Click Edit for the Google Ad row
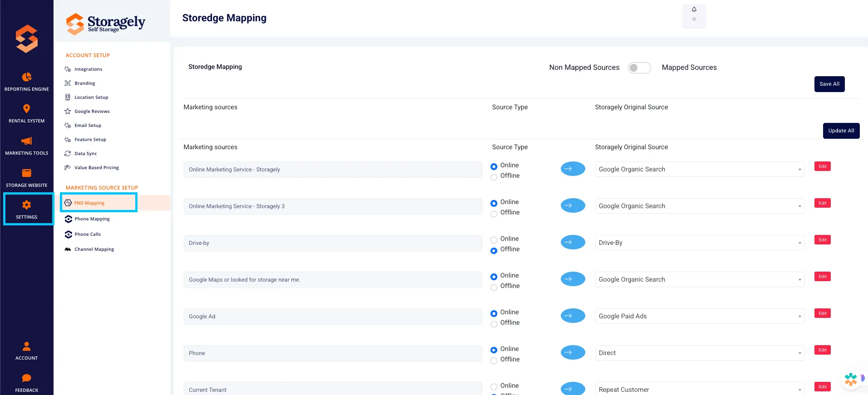 [823, 313]
